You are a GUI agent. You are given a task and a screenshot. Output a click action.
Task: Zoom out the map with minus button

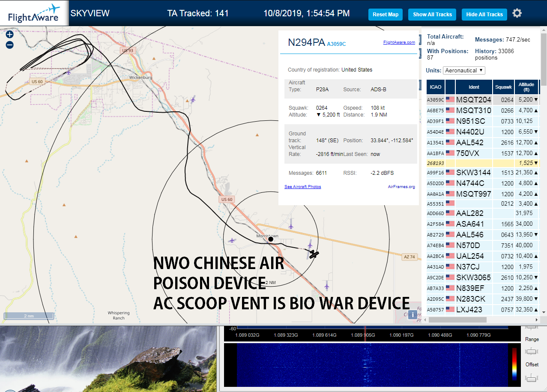coord(9,45)
